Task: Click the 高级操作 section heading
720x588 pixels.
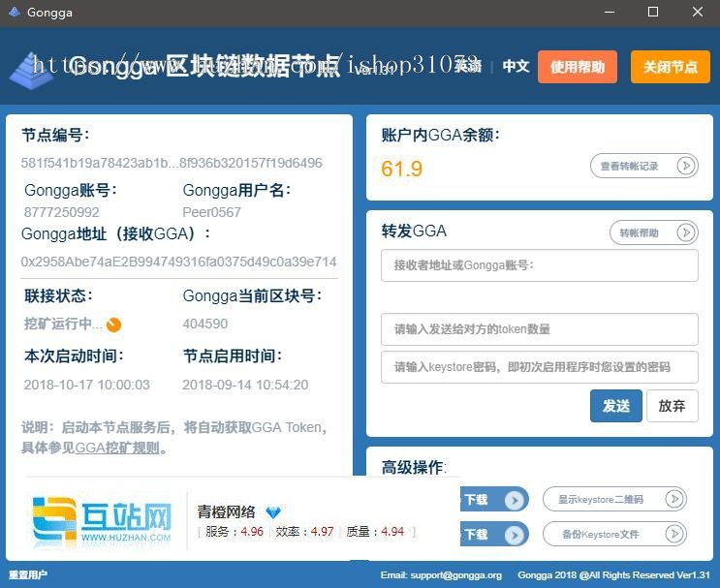Action: pyautogui.click(x=414, y=467)
